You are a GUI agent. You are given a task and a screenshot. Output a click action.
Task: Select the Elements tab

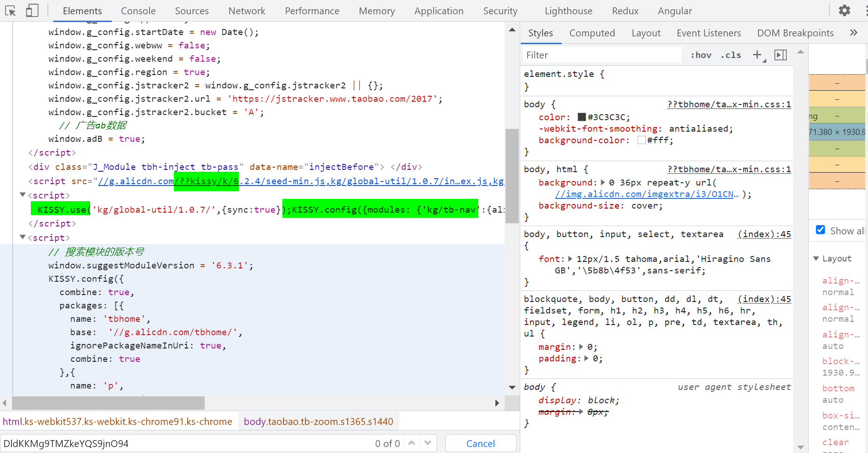[82, 11]
